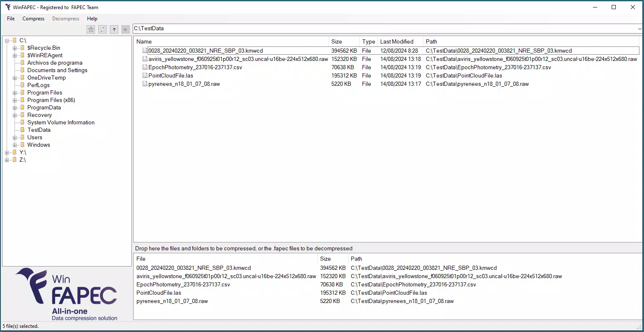
Task: Open the Decompress menu
Action: coord(66,19)
